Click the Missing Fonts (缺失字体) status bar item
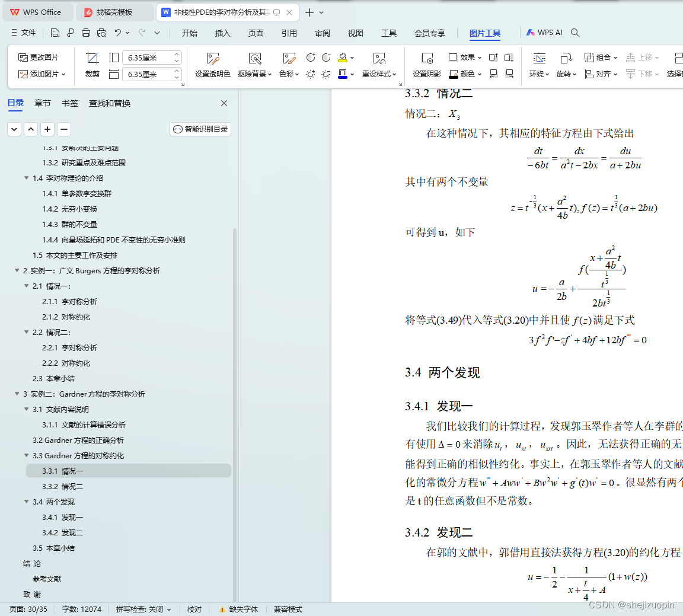This screenshot has width=683, height=616. [238, 609]
